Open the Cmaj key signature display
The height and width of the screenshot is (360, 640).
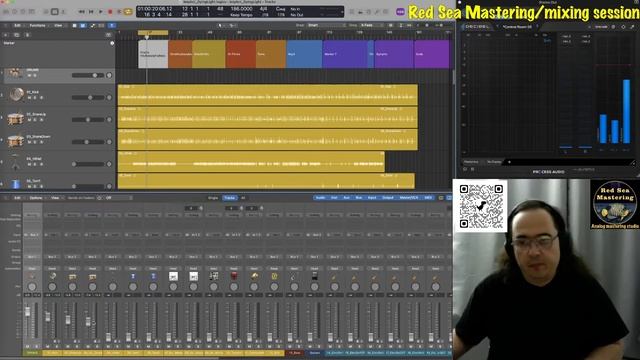[280, 9]
